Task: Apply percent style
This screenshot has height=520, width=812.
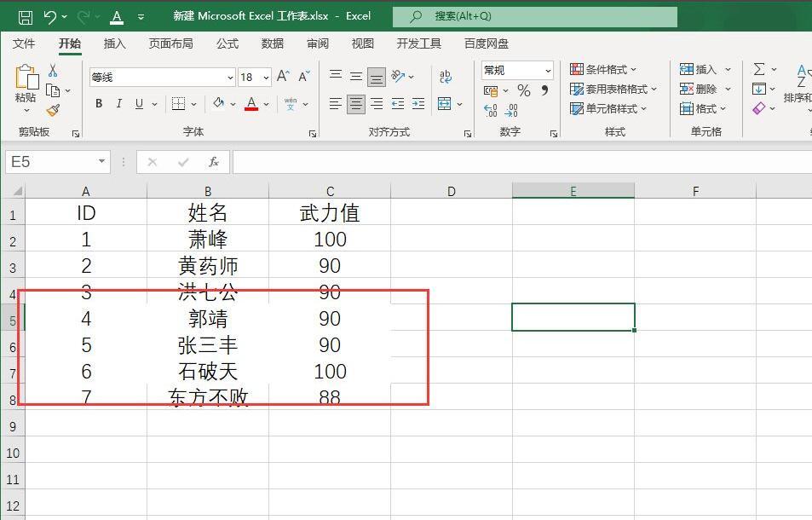Action: (523, 90)
